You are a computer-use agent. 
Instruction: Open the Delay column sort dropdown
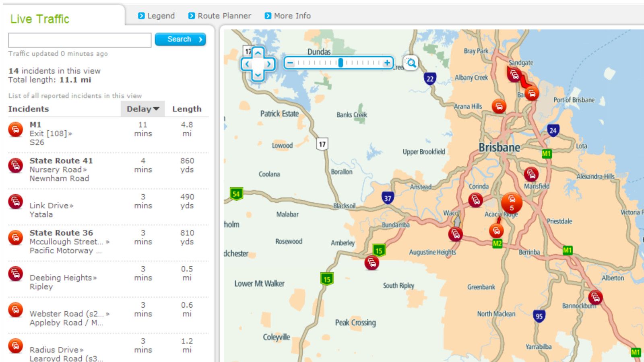(156, 109)
